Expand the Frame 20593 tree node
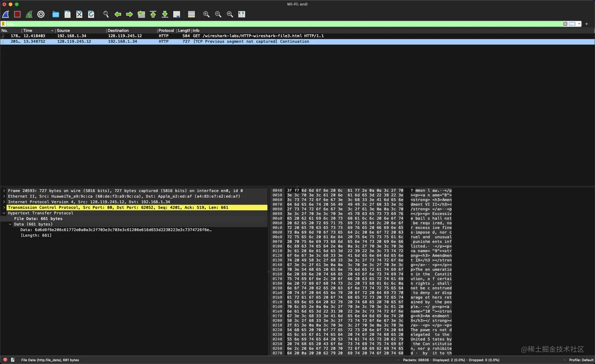The height and width of the screenshot is (364, 595). coord(4,191)
